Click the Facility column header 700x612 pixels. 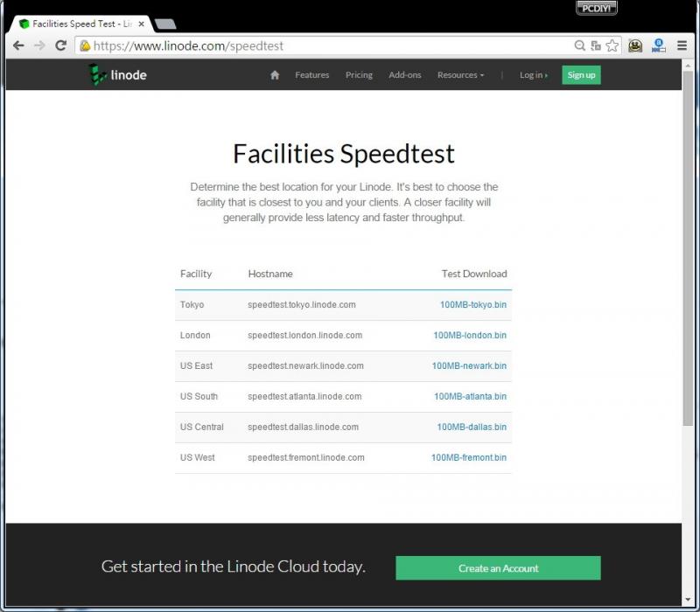coord(196,274)
